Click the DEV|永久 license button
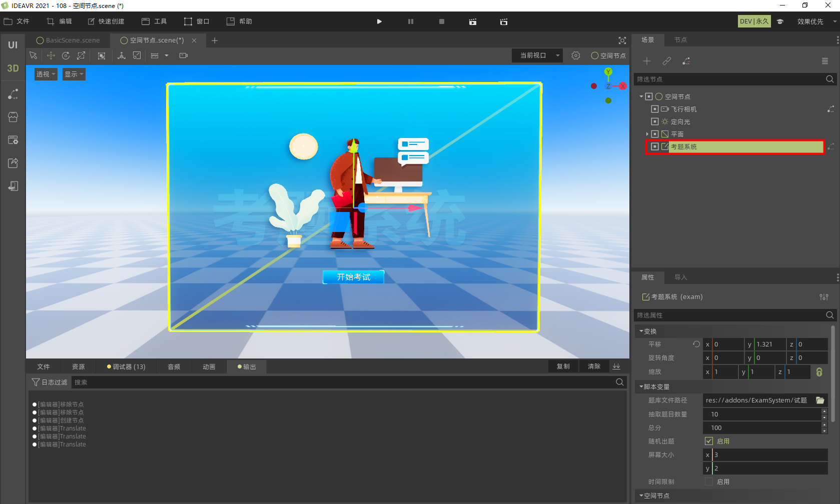Viewport: 840px width, 504px height. tap(754, 21)
